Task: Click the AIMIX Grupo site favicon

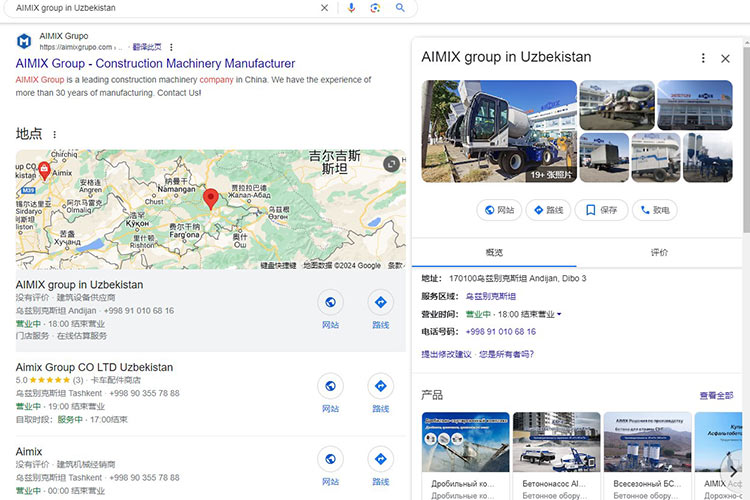Action: pos(24,41)
